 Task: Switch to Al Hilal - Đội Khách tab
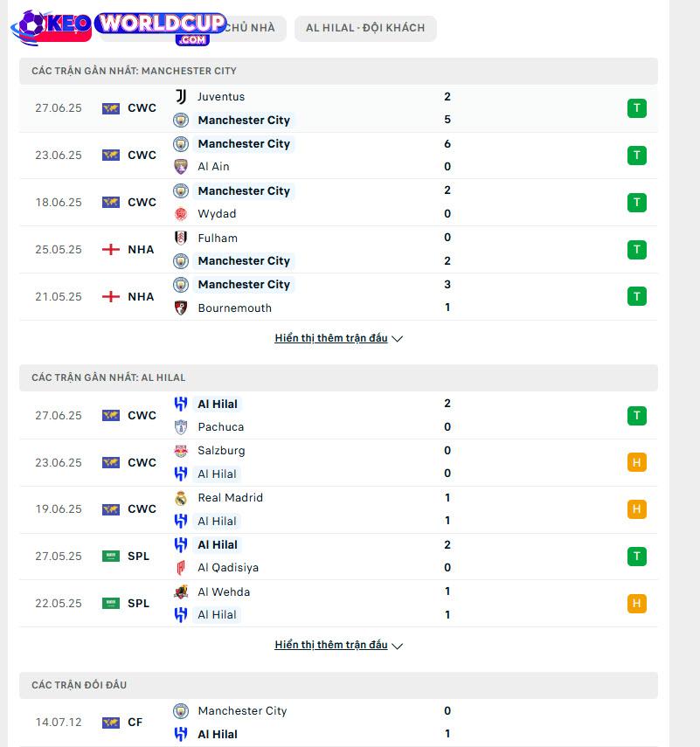coord(365,28)
